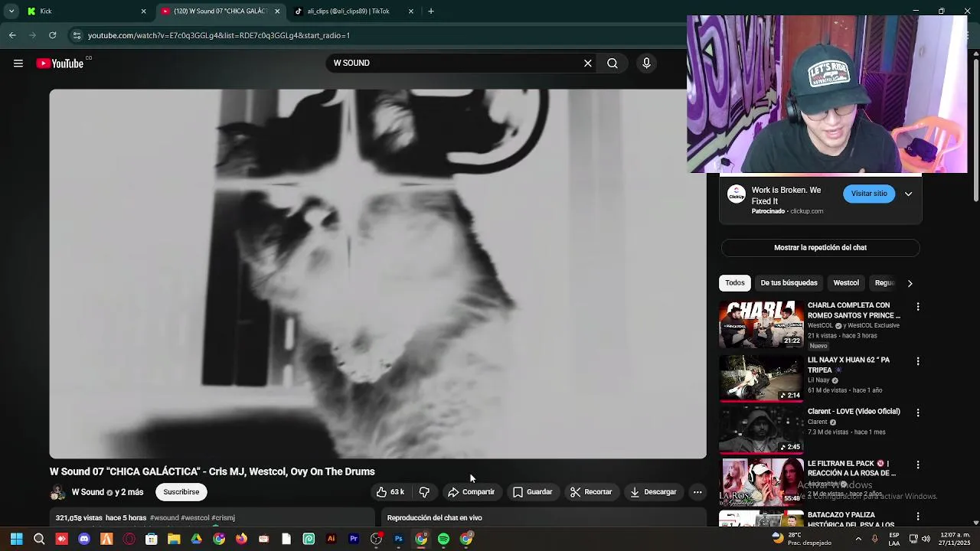Click the magnifier search button
Image resolution: width=980 pixels, height=551 pixels.
[612, 64]
